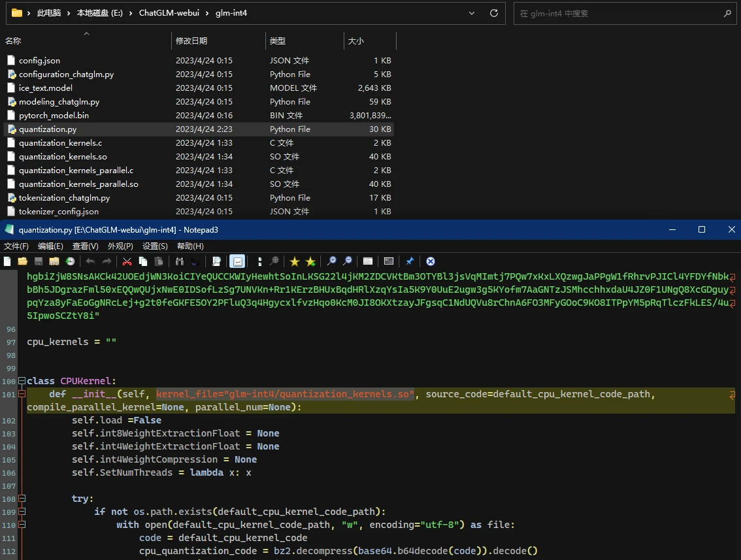Viewport: 741px width, 560px height.
Task: Click the yellow star favorites icon
Action: coord(295,261)
